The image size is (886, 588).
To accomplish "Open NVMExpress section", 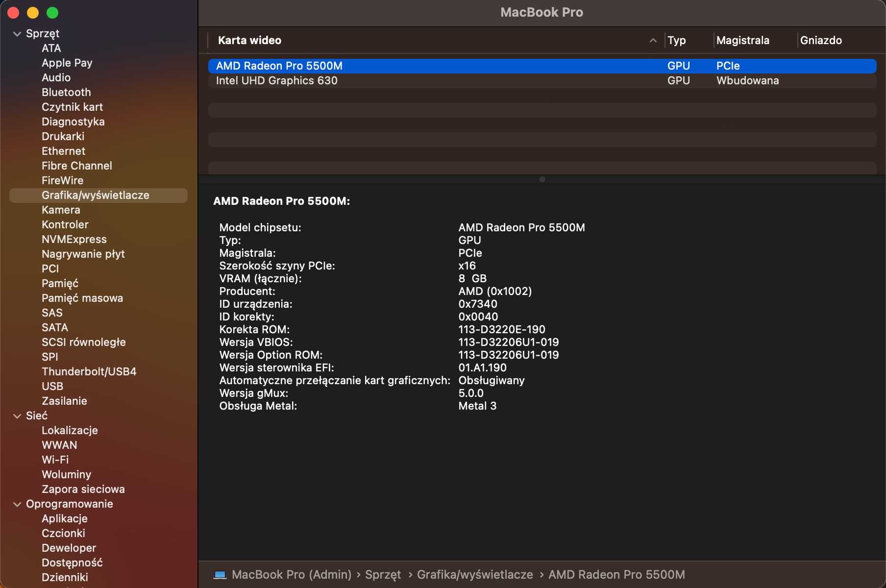I will [74, 239].
